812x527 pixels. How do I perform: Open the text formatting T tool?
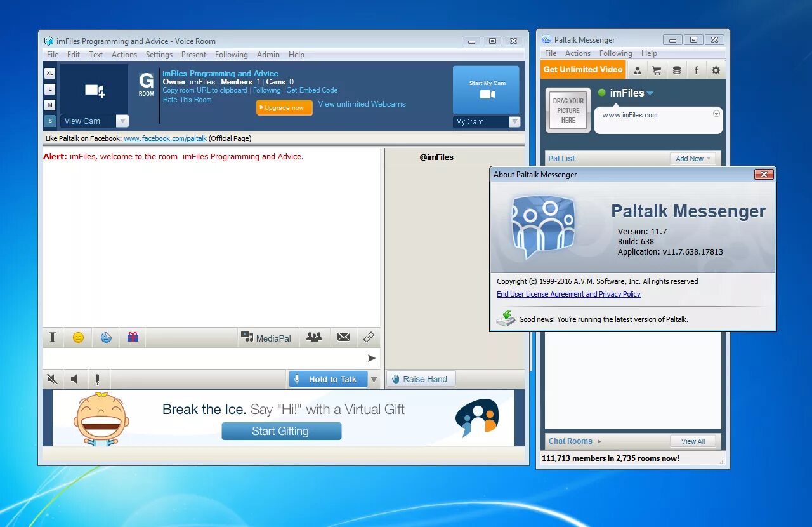pyautogui.click(x=53, y=337)
